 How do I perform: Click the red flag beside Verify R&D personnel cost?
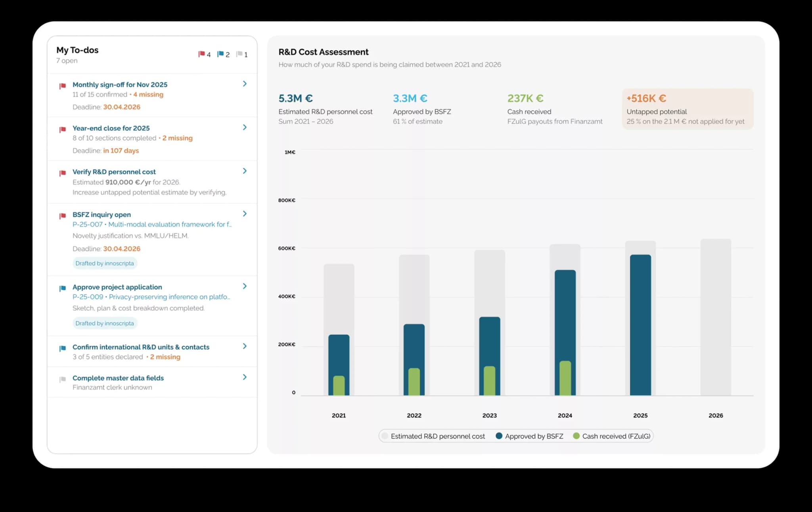(62, 173)
